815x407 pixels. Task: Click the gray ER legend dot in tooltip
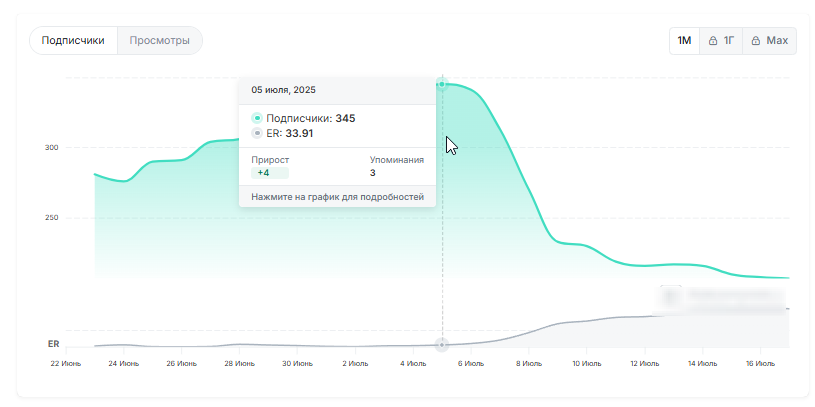tap(257, 133)
